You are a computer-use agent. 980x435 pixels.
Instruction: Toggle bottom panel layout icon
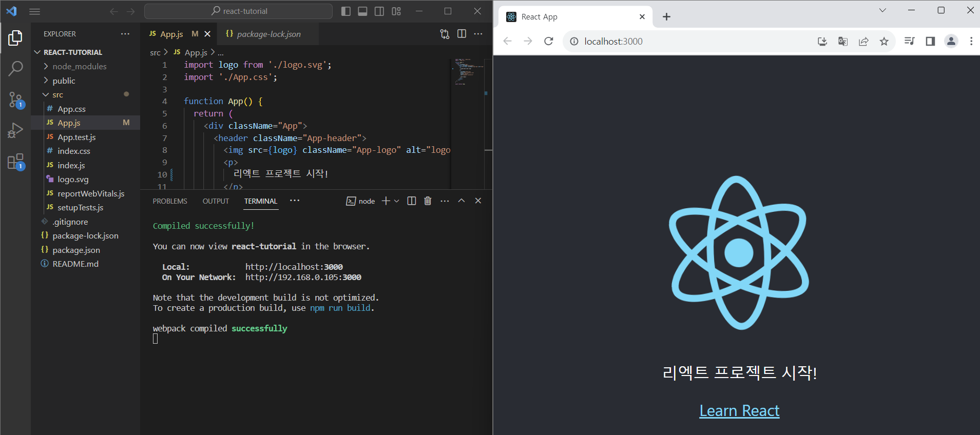[x=362, y=11]
